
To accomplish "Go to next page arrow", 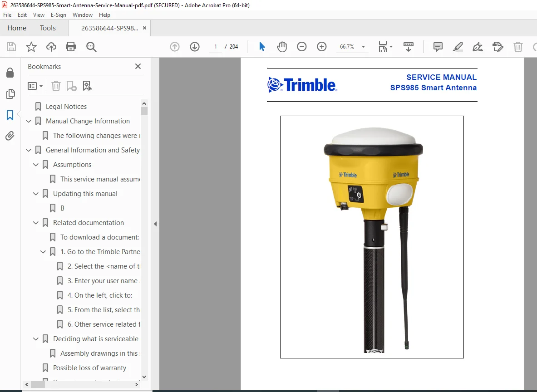I will pyautogui.click(x=195, y=47).
